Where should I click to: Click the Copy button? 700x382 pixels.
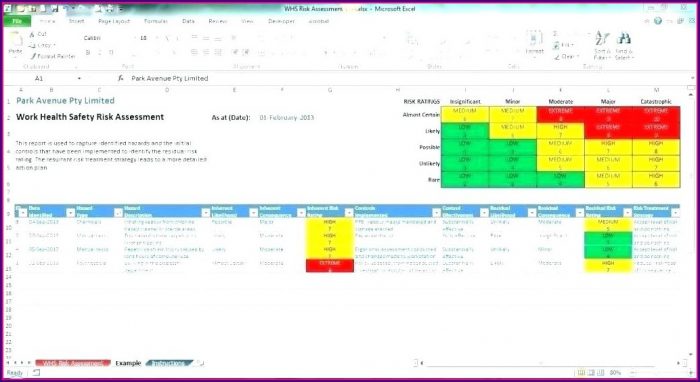[42, 45]
